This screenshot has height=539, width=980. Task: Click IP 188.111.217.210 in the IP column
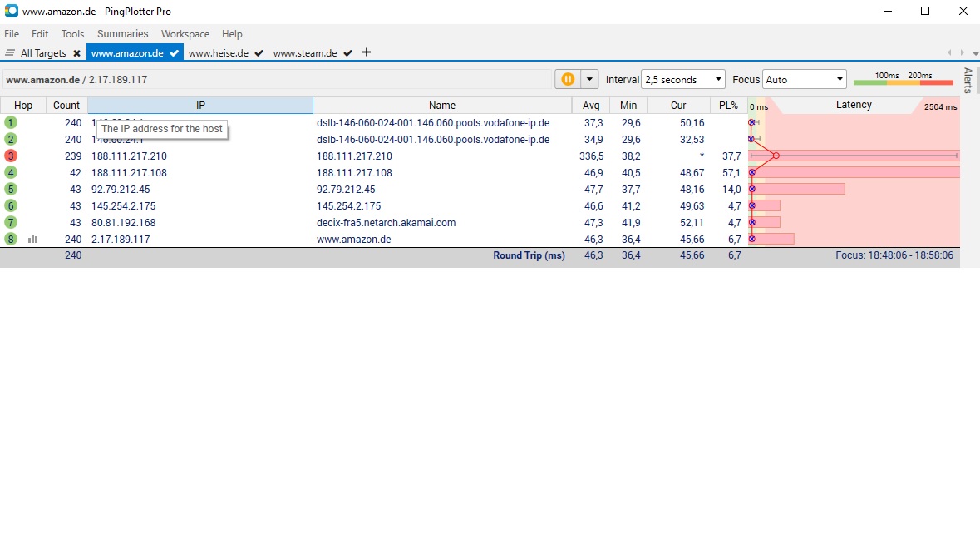(x=129, y=156)
